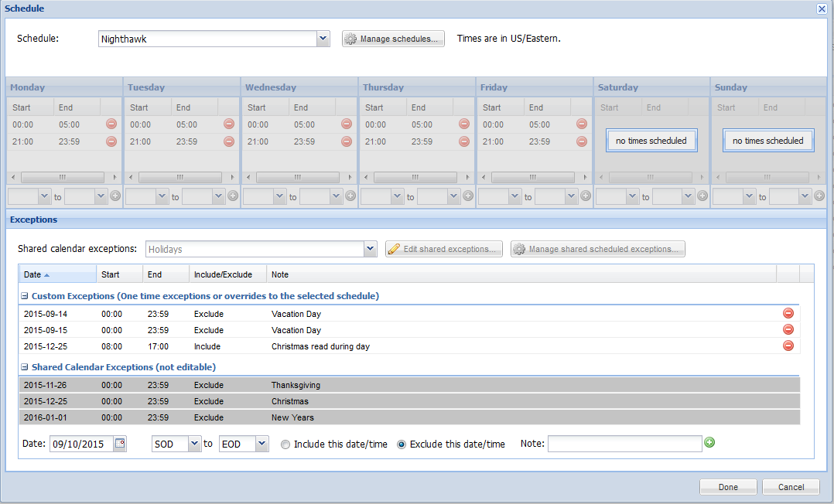
Task: Click Sunday's no times scheduled box
Action: point(768,141)
